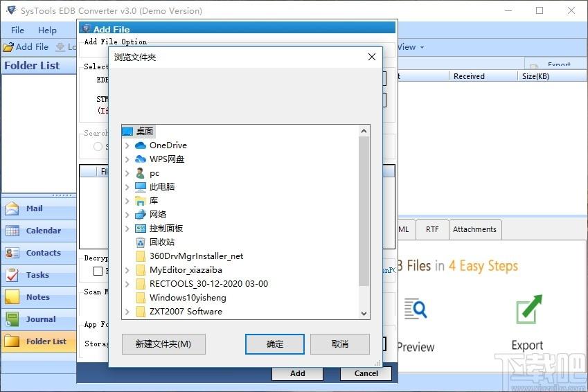Select the 此电脑 computer icon
The width and height of the screenshot is (588, 392).
pos(141,187)
